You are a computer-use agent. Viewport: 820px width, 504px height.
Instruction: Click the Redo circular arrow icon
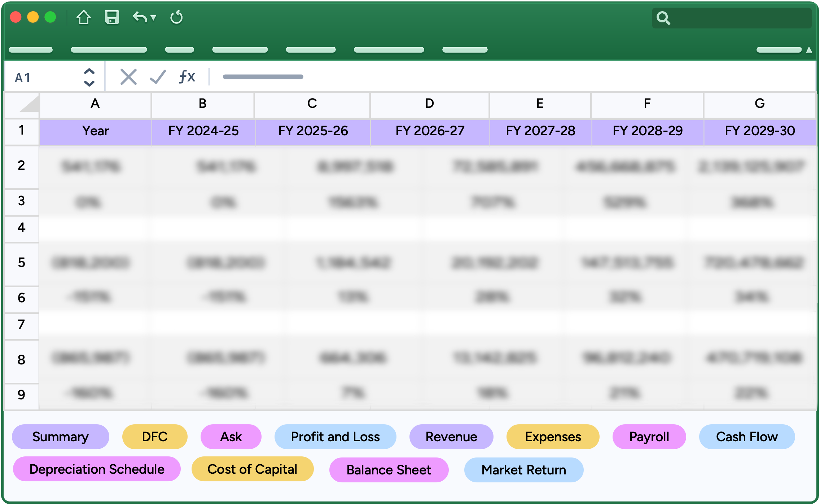(x=176, y=17)
